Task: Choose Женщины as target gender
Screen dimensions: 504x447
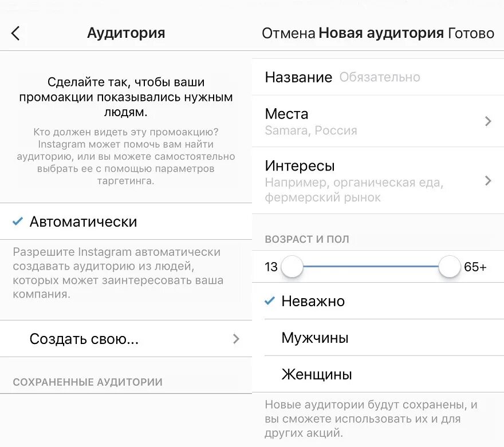Action: tap(317, 374)
